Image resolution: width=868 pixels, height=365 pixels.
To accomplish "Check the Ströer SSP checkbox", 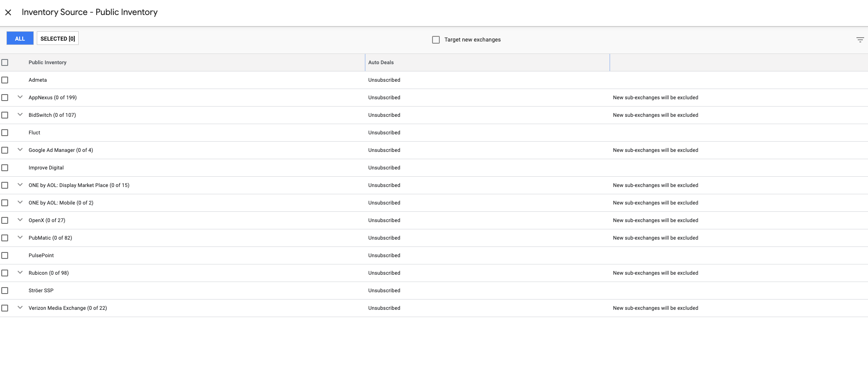I will (5, 291).
